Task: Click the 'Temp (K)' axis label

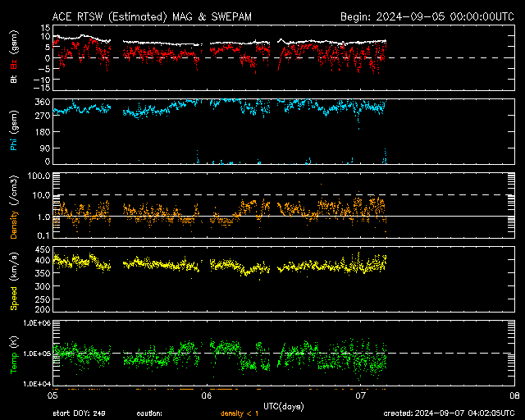Action: coord(14,354)
